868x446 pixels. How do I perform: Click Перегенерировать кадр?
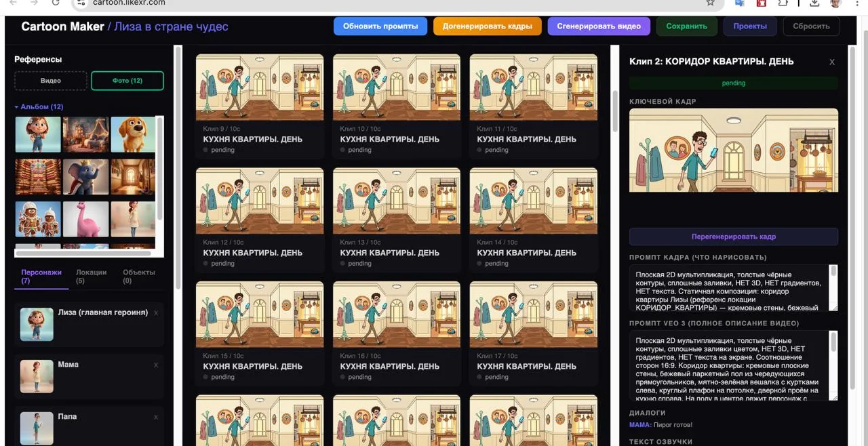[734, 237]
